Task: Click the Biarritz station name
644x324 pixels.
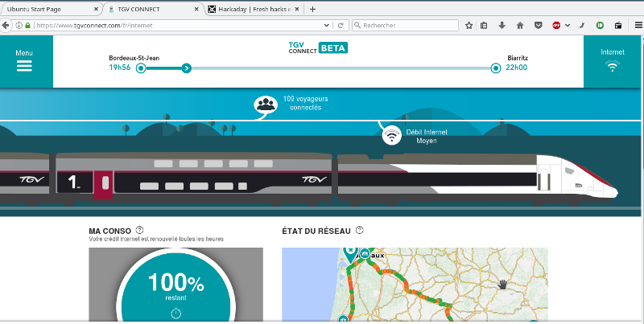Action: pos(518,58)
